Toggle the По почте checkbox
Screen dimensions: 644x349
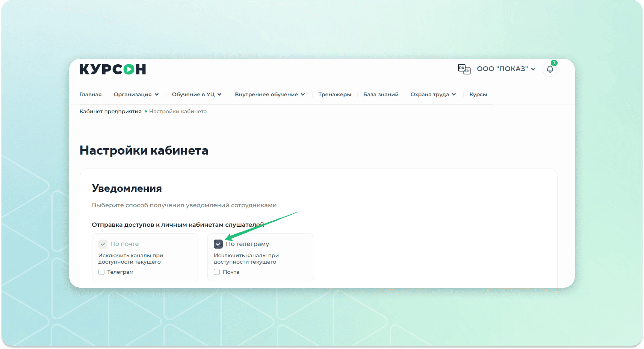[x=103, y=244]
